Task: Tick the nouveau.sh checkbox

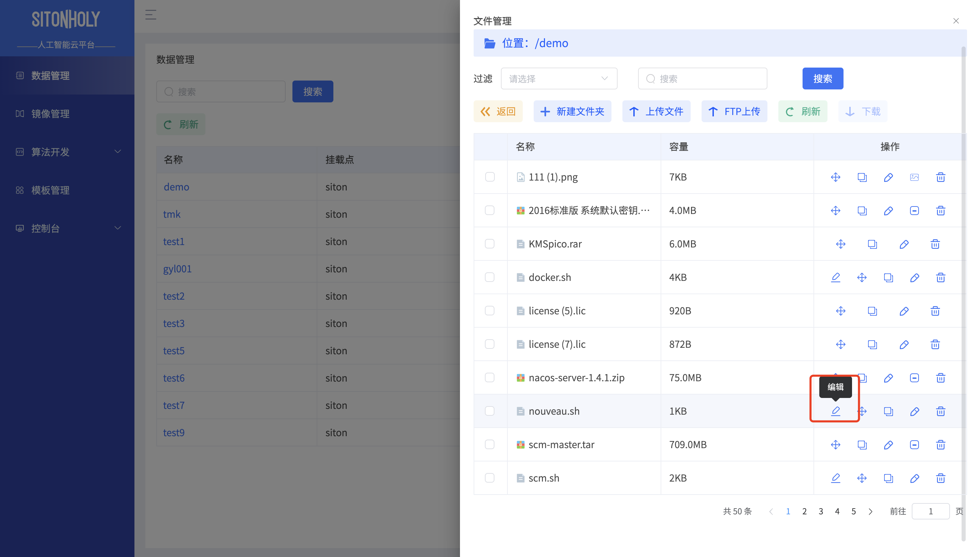Action: click(x=489, y=411)
